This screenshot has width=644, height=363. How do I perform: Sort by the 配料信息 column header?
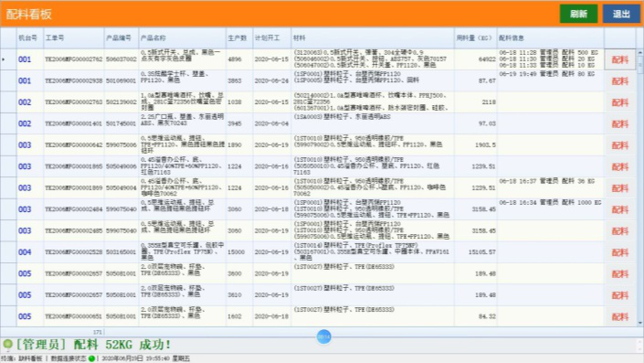550,37
